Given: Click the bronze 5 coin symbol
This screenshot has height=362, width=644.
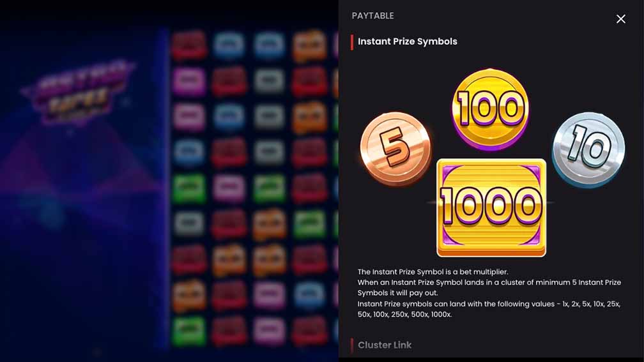Looking at the screenshot, I should click(x=396, y=148).
